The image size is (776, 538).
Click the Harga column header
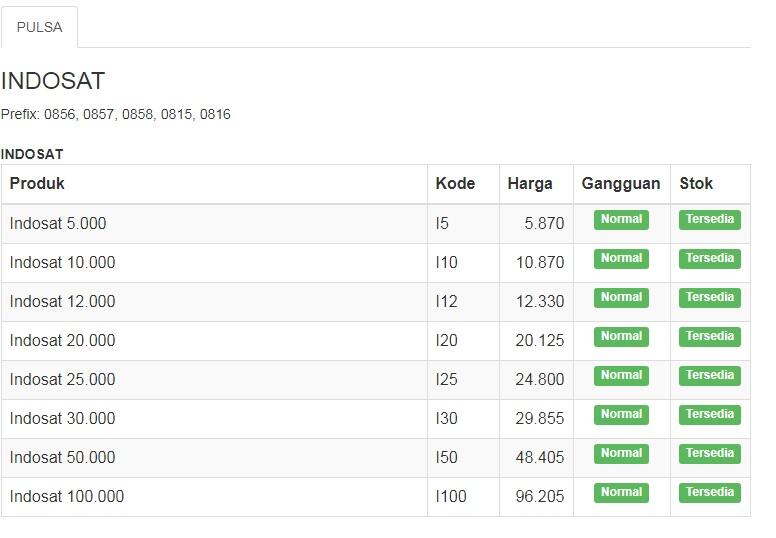click(536, 184)
